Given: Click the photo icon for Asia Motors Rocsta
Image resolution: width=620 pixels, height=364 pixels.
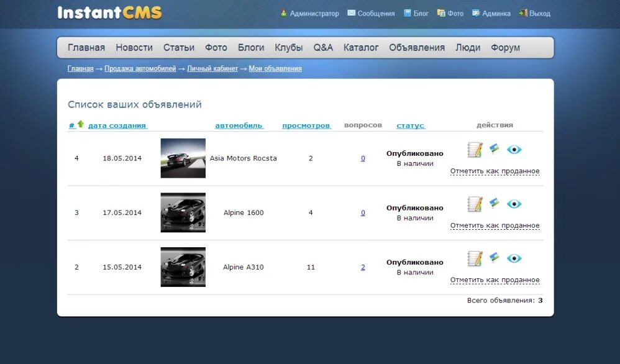Looking at the screenshot, I should point(495,148).
